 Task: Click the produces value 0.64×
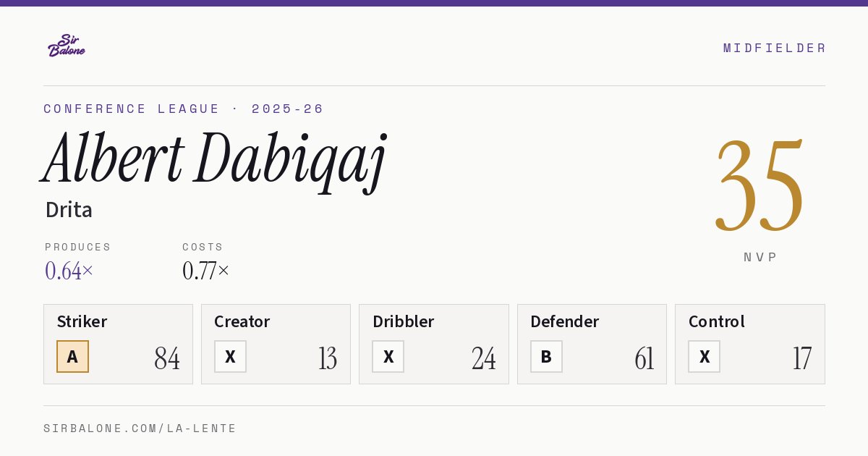(69, 271)
